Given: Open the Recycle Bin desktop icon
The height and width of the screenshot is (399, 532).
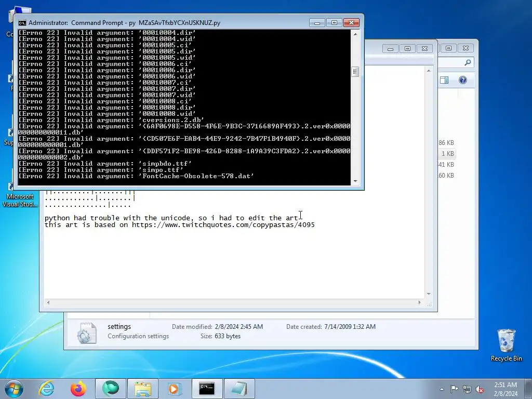Looking at the screenshot, I should 506,345.
